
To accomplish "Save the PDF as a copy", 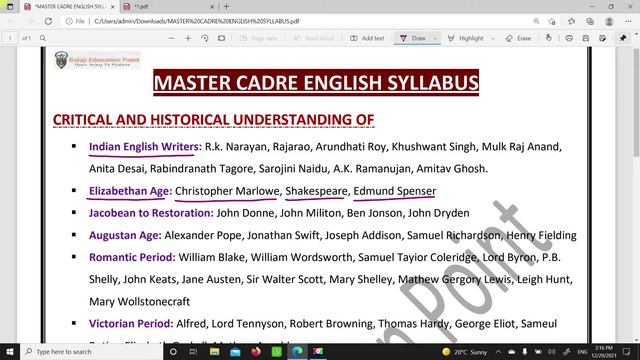I will 602,38.
